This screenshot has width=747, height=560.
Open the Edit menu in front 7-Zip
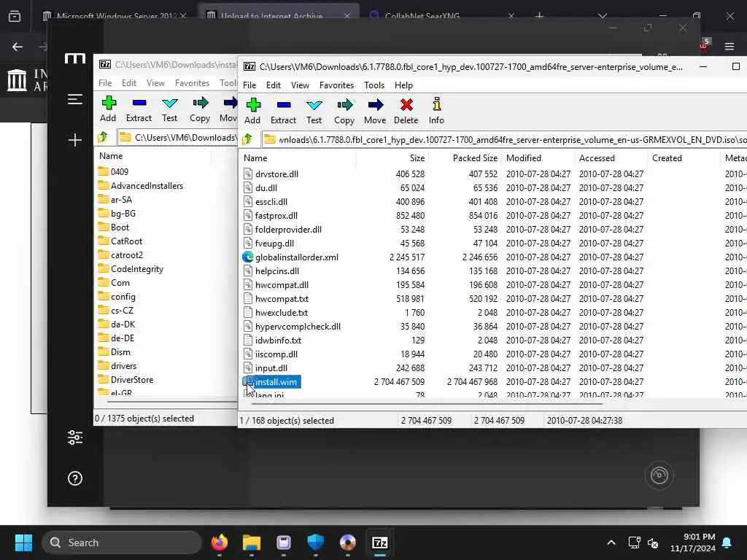(x=273, y=85)
